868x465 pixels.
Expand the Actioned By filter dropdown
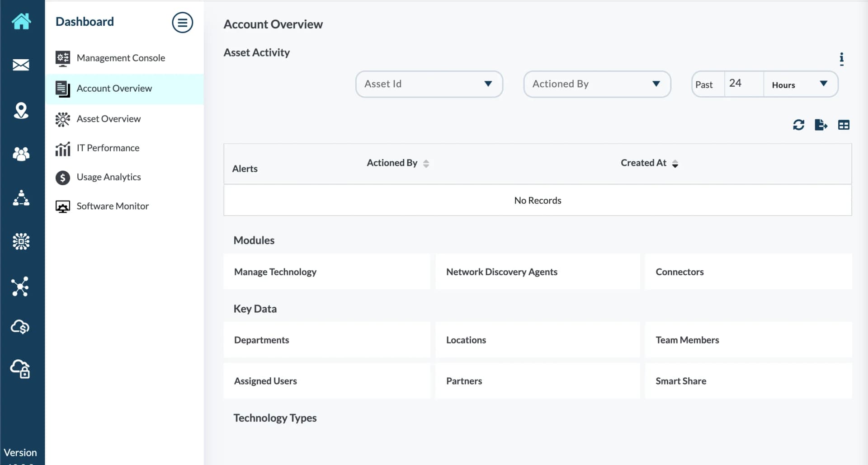(x=656, y=84)
